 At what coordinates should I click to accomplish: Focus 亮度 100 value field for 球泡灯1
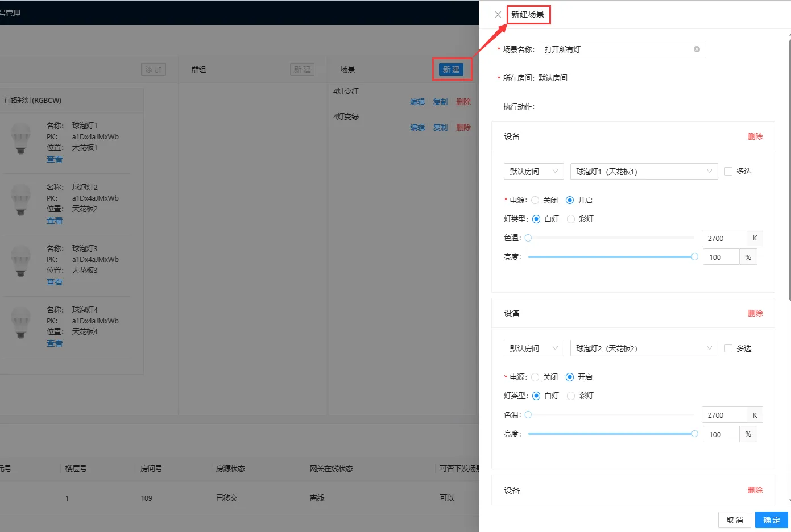pyautogui.click(x=721, y=257)
